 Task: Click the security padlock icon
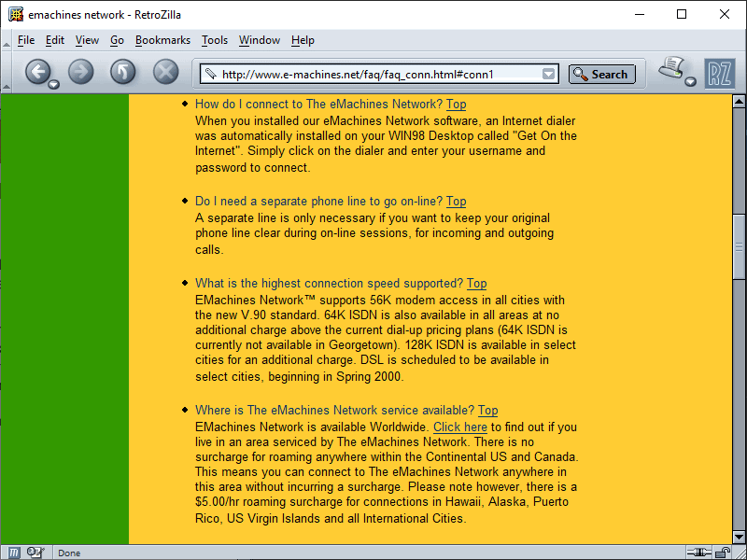(723, 553)
